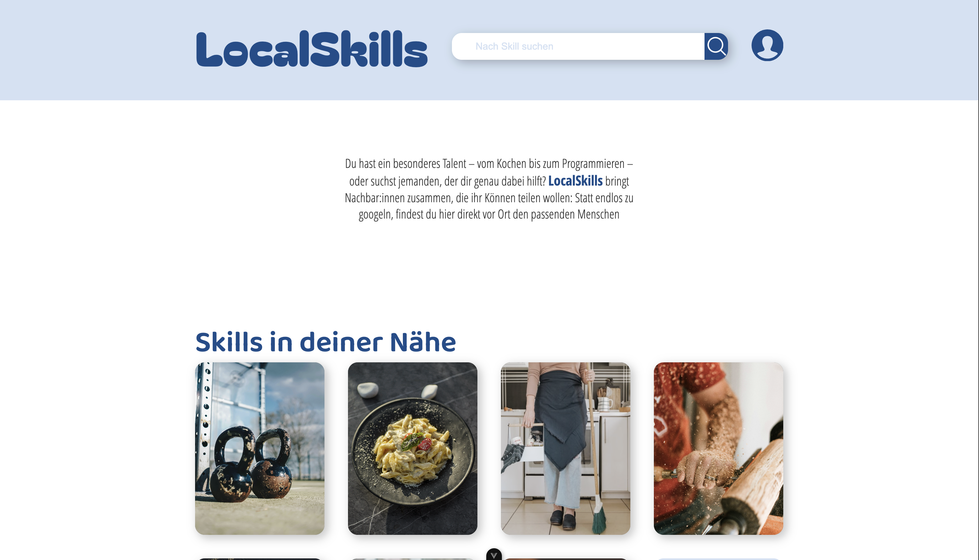Click the LocalSkills logo in header
This screenshot has height=560, width=979.
click(x=312, y=48)
